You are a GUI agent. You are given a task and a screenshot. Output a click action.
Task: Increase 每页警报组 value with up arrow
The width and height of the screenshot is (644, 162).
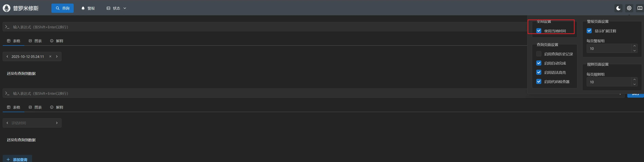click(634, 46)
